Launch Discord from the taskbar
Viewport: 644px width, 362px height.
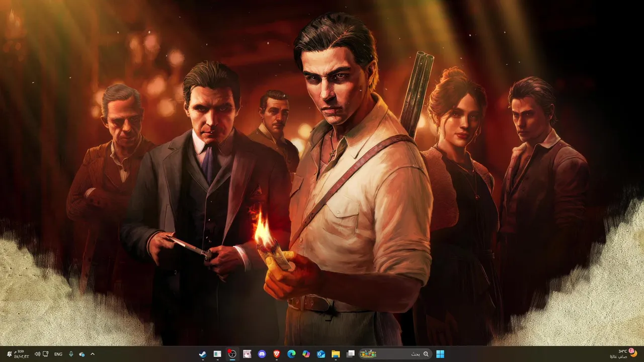262,354
